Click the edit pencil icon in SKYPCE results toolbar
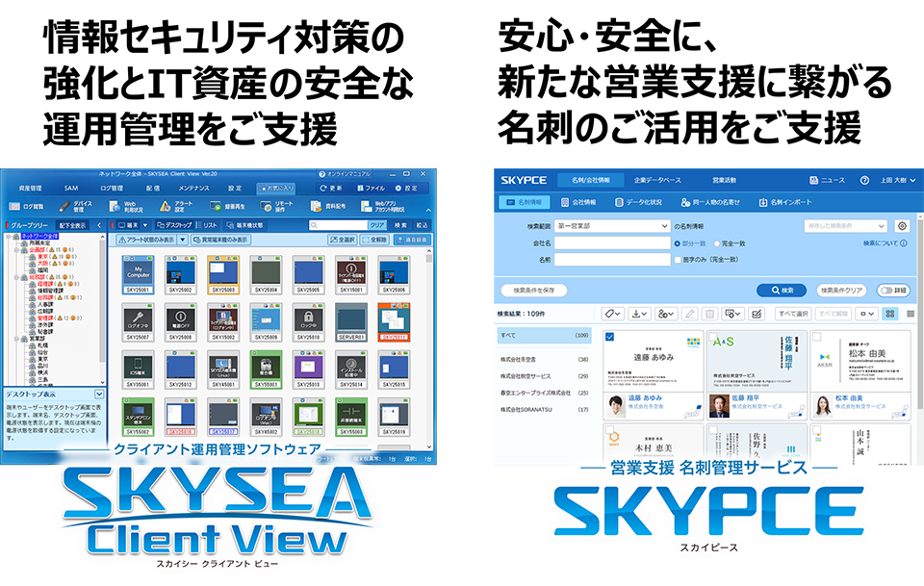924x586 pixels. 689,314
